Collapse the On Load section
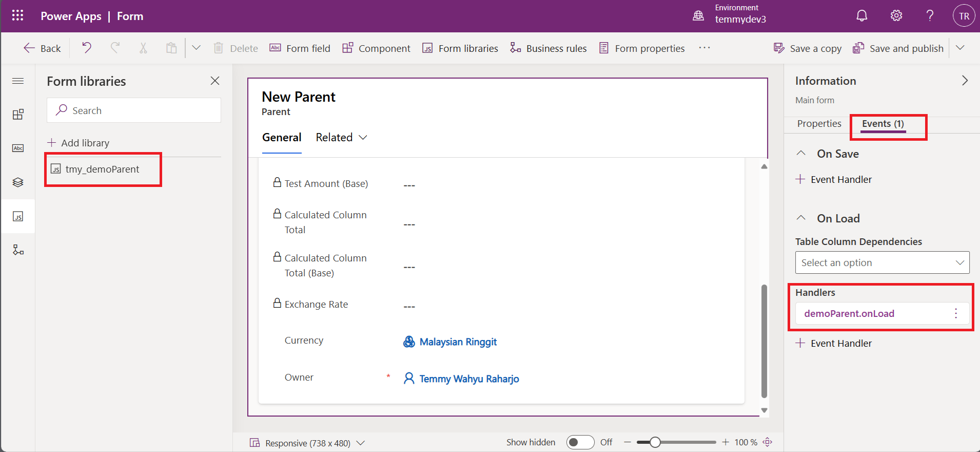980x452 pixels. click(x=801, y=218)
